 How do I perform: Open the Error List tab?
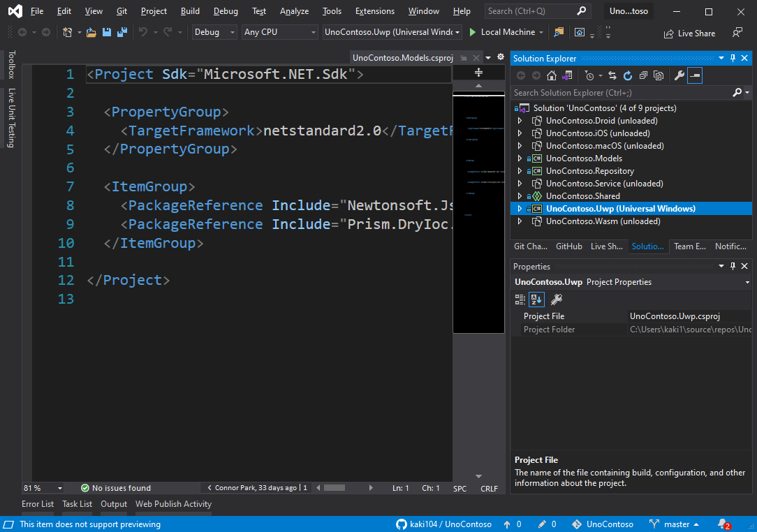click(x=38, y=504)
